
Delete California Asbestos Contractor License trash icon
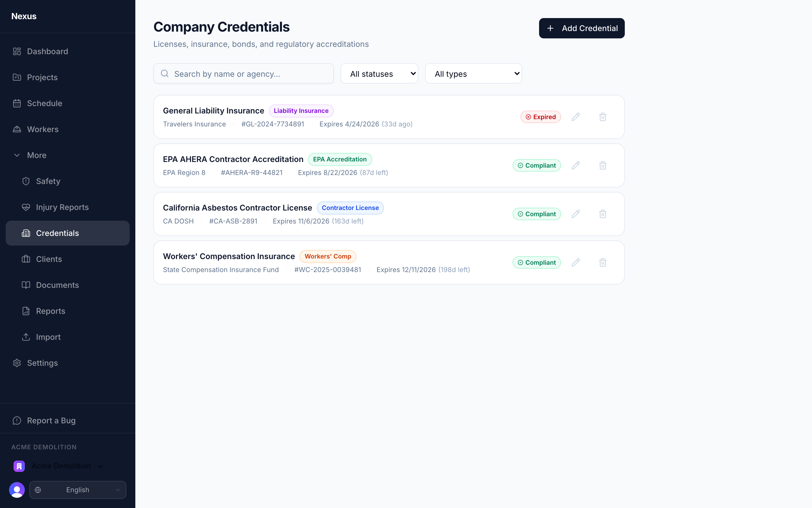(603, 214)
